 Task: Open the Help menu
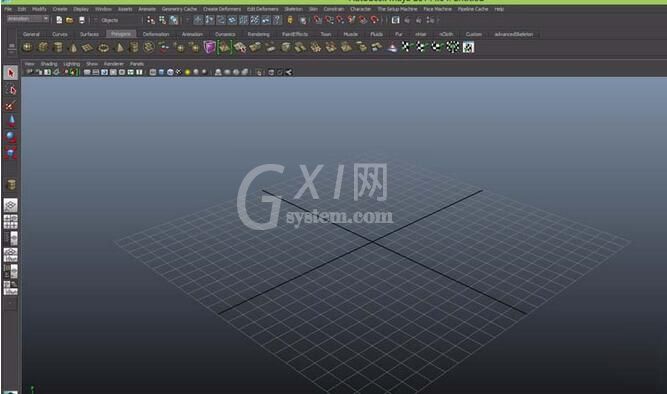click(499, 9)
